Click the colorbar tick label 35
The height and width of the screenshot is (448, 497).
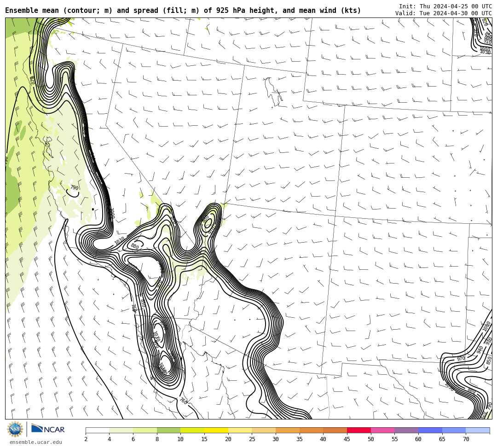[x=300, y=439]
